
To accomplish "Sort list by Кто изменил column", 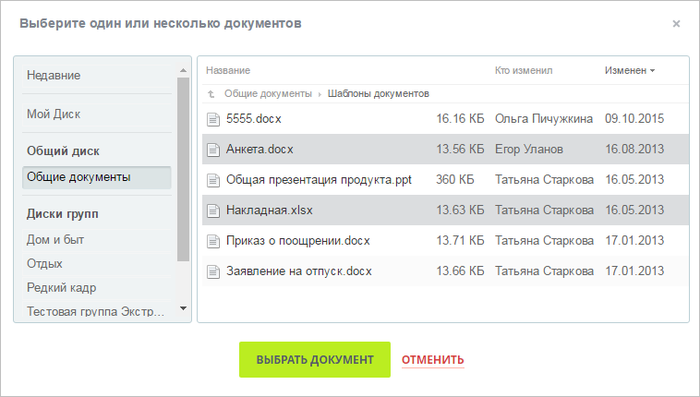I will point(524,71).
